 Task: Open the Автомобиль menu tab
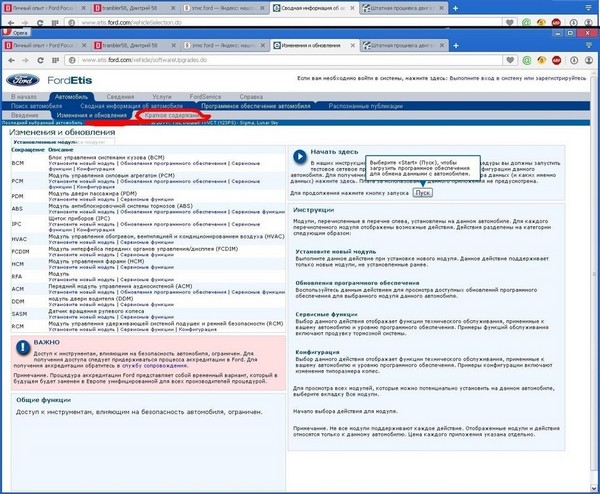click(71, 96)
